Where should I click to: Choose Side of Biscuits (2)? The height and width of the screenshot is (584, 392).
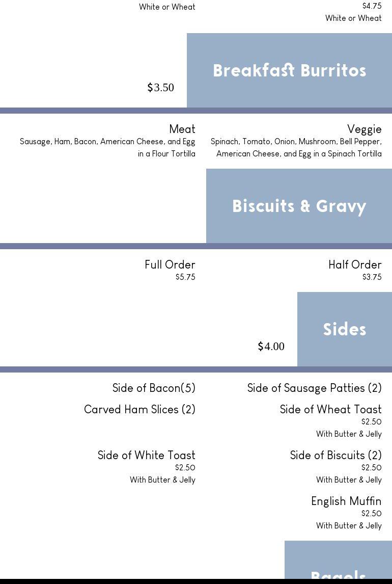335,455
